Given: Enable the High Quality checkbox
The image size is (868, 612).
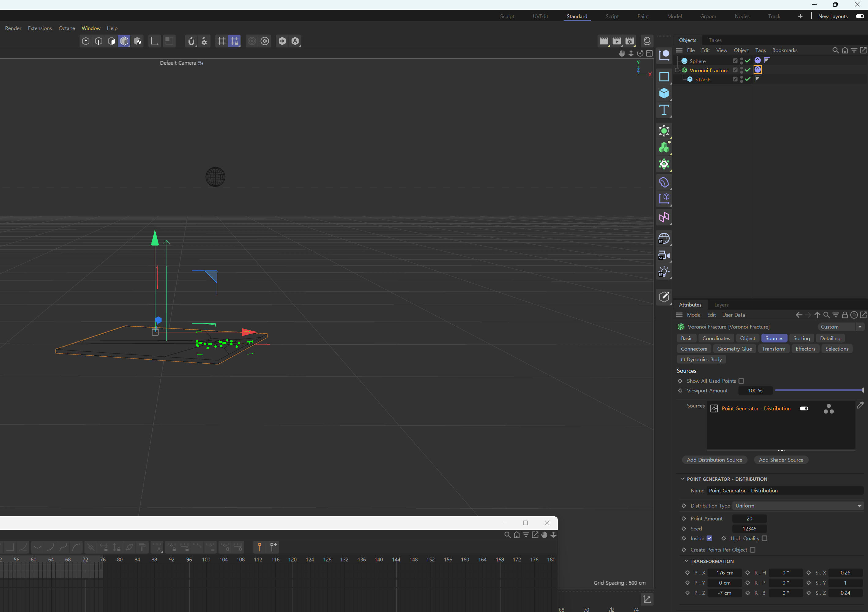Looking at the screenshot, I should (x=764, y=538).
